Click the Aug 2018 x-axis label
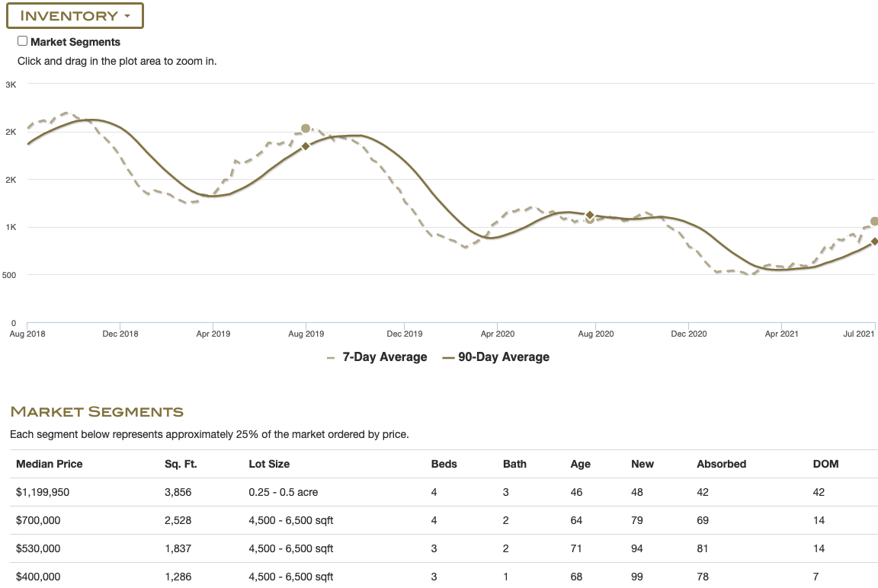Screen dimensions: 878x588 (x=27, y=334)
